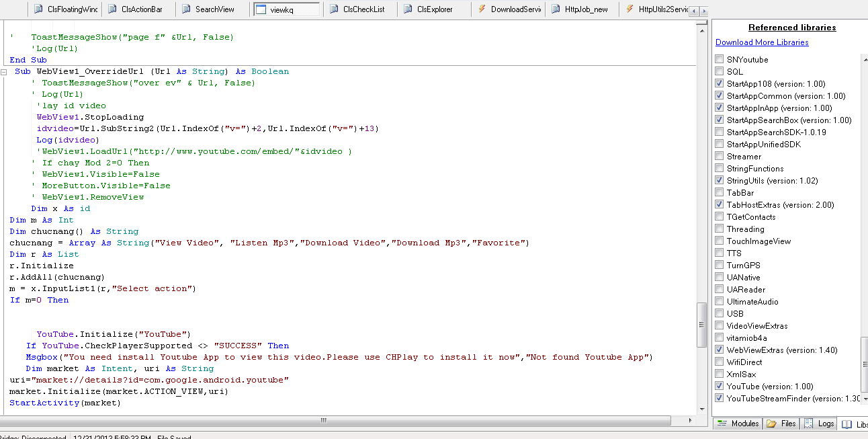
Task: Open the HttpUtils2Service lightning tab
Action: (655, 9)
